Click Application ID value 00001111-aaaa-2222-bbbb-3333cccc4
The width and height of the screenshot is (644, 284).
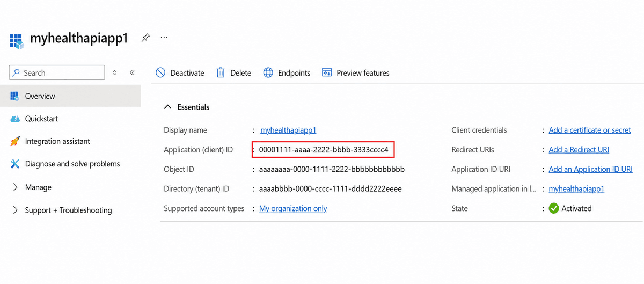point(324,150)
